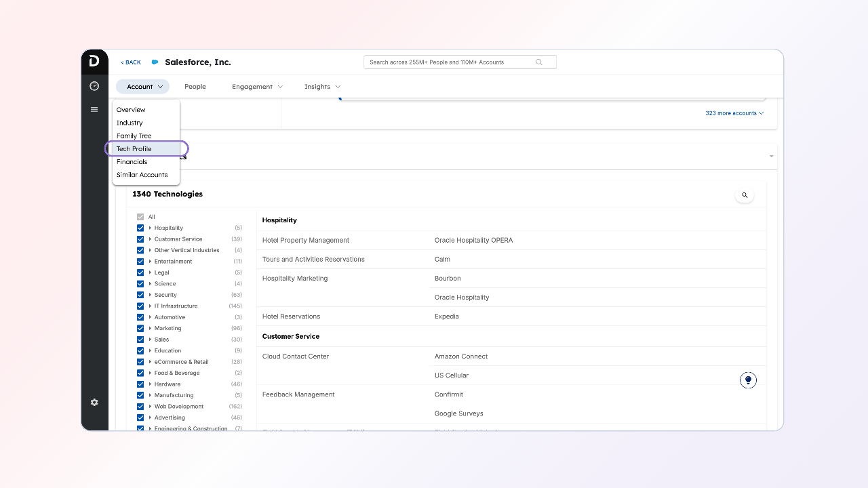Image resolution: width=868 pixels, height=488 pixels.
Task: Expand the IT Infrastructure tree arrow
Action: pyautogui.click(x=150, y=306)
